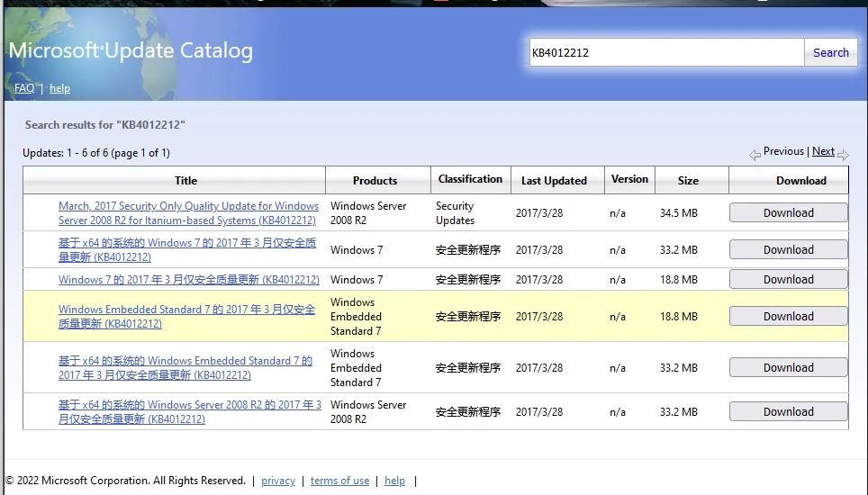Open March 2017 Security Only Itanium update link
This screenshot has width=868, height=495.
coord(188,212)
